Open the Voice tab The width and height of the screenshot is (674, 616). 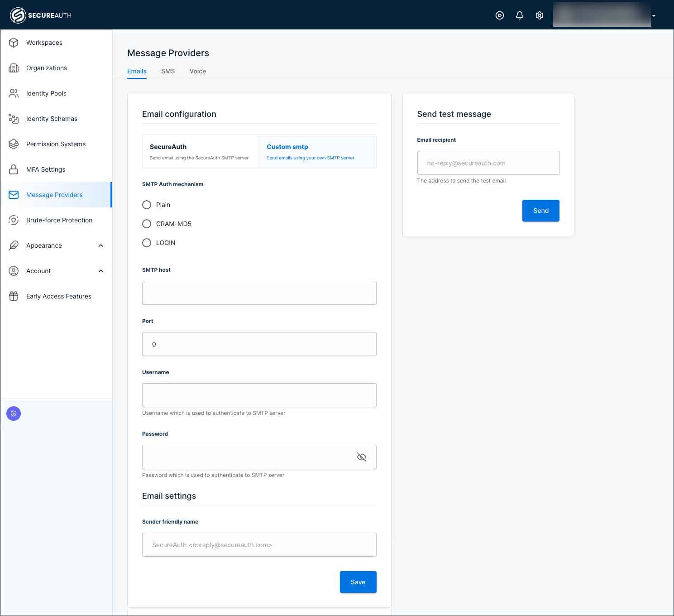pos(198,71)
